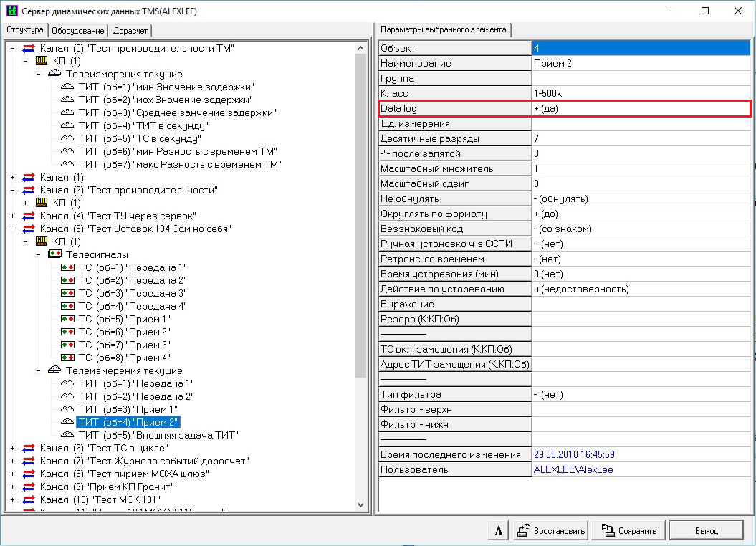756x546 pixels.
Task: Toggle the "Округлять по формату" value
Action: pyautogui.click(x=641, y=214)
